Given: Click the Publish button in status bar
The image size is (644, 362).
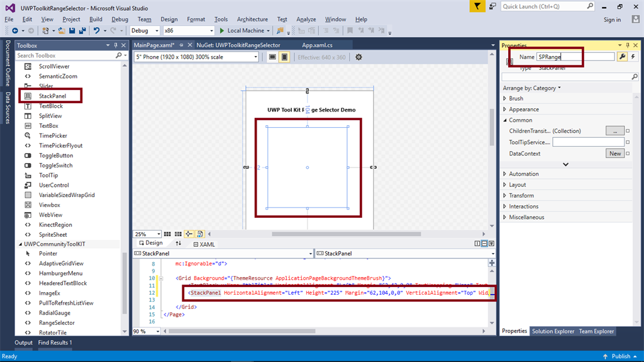Looking at the screenshot, I should point(621,356).
